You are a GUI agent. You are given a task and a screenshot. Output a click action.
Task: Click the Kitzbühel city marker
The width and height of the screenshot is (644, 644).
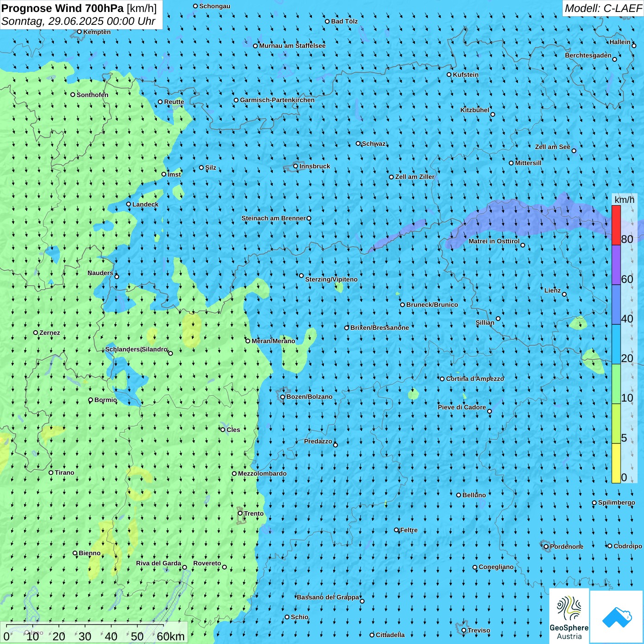493,115
